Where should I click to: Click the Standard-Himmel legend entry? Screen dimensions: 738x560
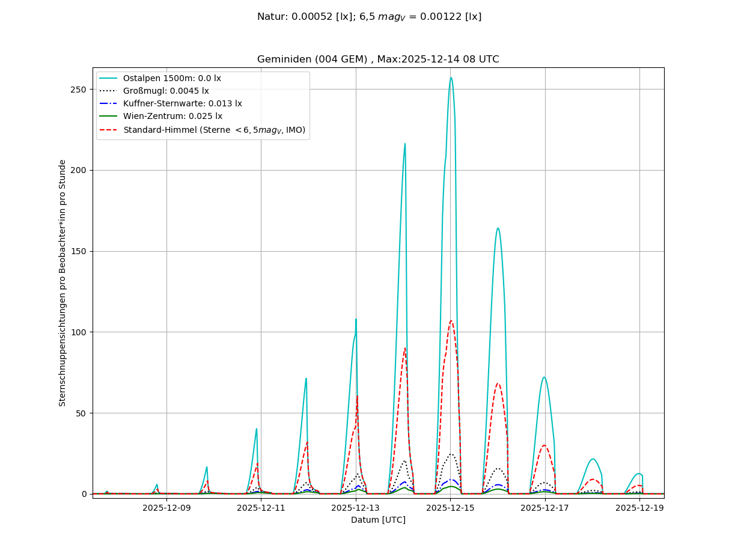(214, 130)
